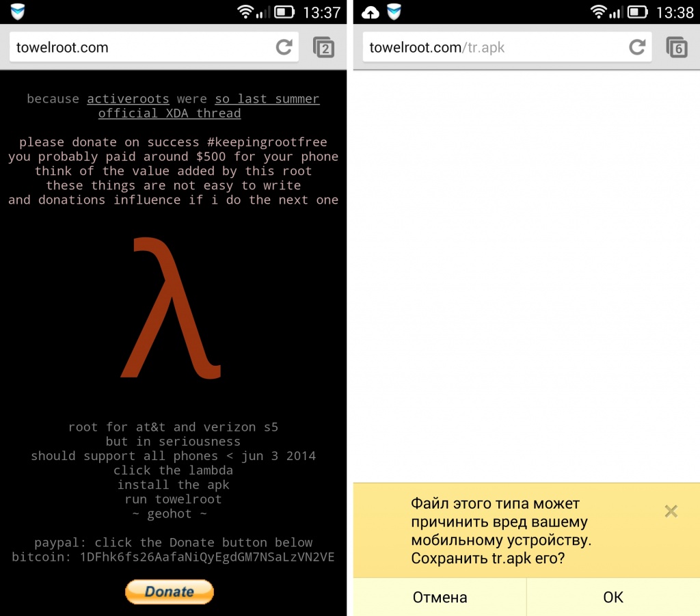The image size is (700, 616).
Task: Tap Wi-Fi indicator in left status bar
Action: pos(245,12)
